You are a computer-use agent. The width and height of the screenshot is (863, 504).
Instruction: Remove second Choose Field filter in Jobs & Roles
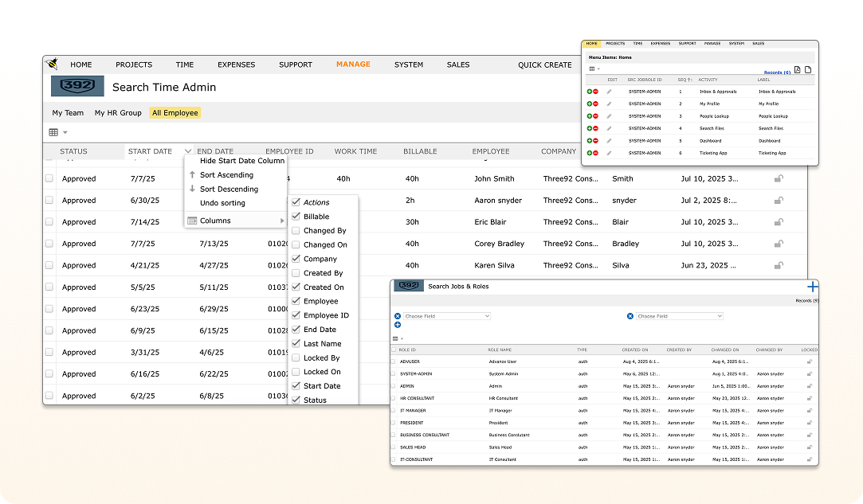630,316
